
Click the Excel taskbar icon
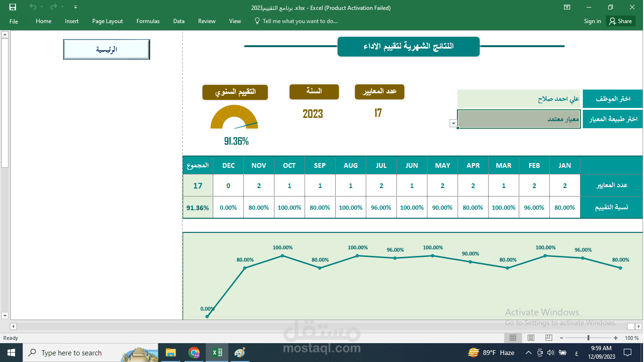click(217, 353)
